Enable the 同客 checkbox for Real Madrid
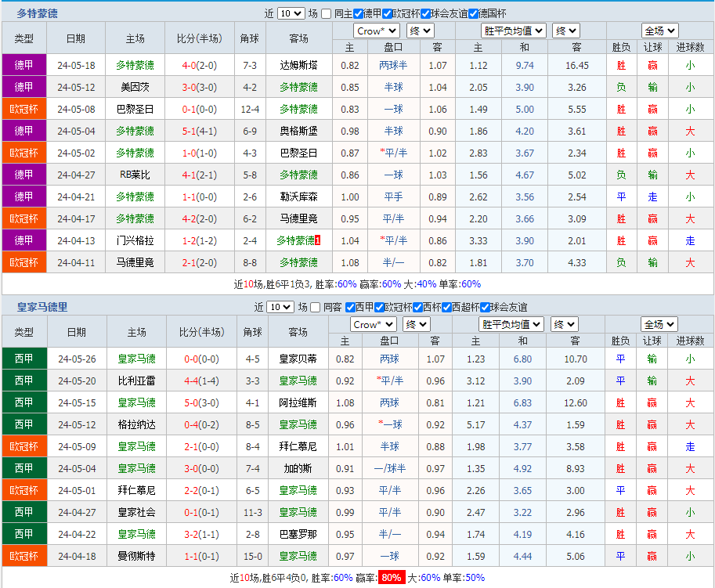The image size is (715, 588). tap(317, 307)
